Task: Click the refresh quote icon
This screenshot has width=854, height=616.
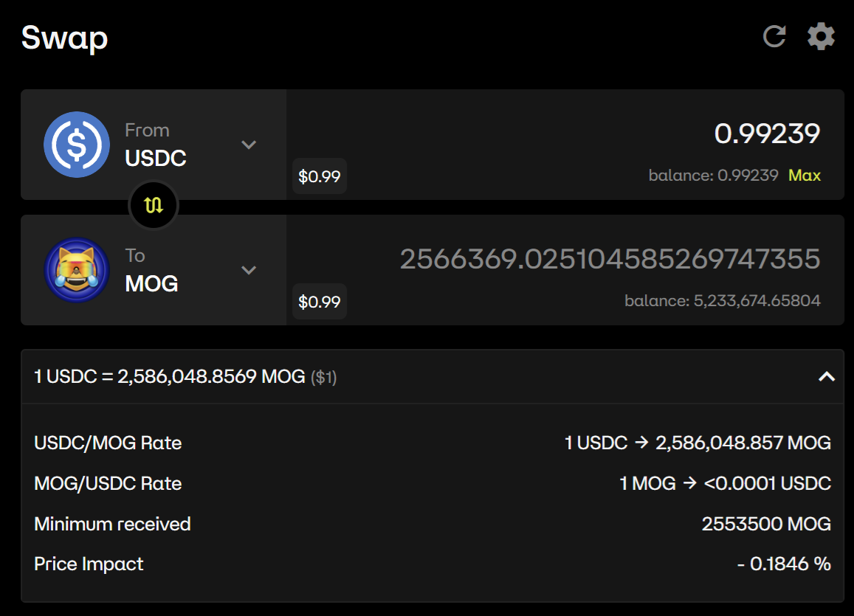Action: point(774,36)
